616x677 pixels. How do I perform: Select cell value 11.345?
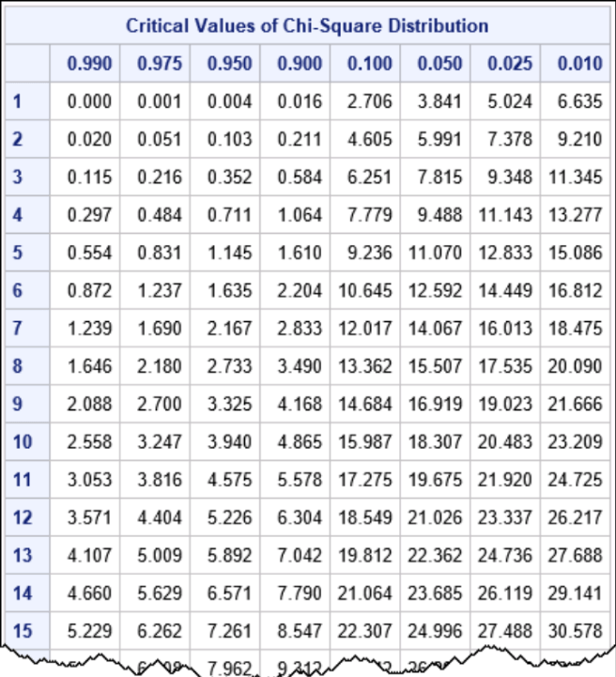point(575,177)
